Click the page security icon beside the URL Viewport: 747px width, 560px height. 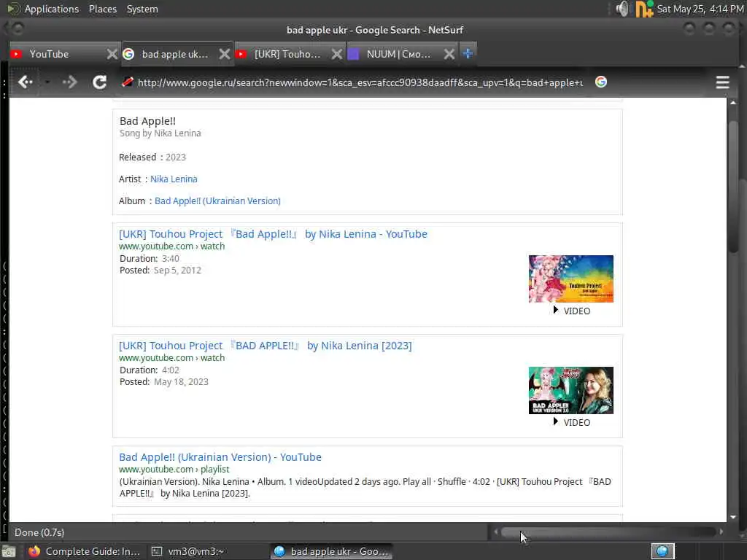[127, 82]
